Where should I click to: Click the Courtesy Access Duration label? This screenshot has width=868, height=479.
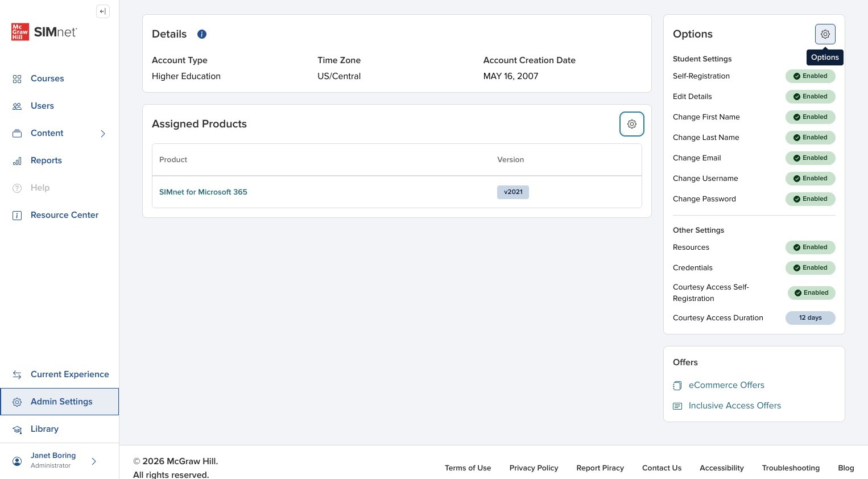(718, 318)
